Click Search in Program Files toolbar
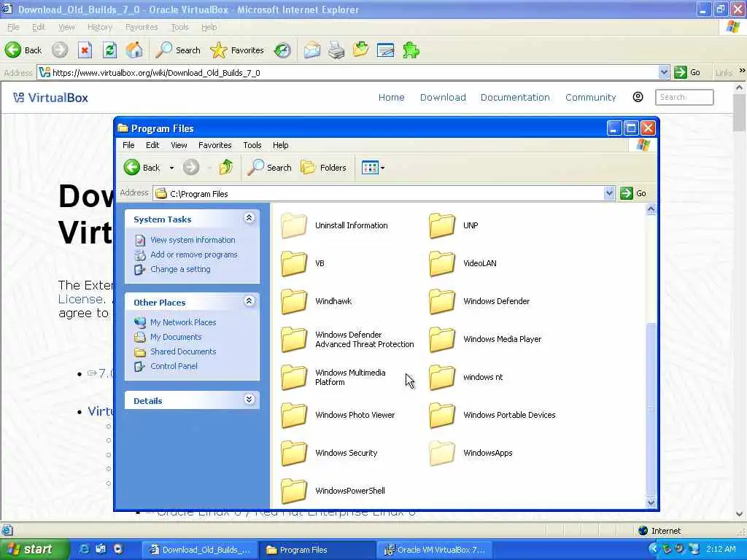The width and height of the screenshot is (747, 560). [269, 168]
